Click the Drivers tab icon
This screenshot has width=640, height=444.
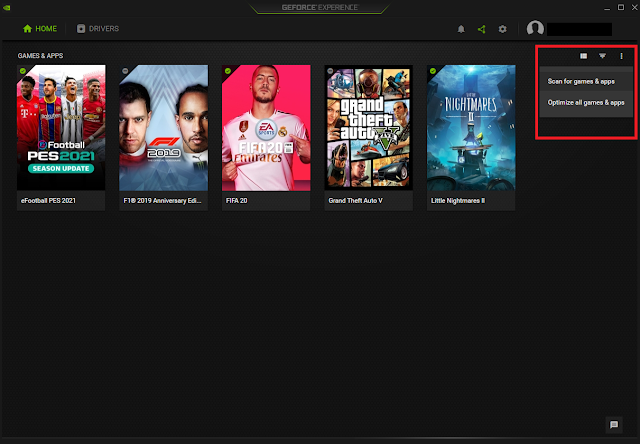point(81,29)
